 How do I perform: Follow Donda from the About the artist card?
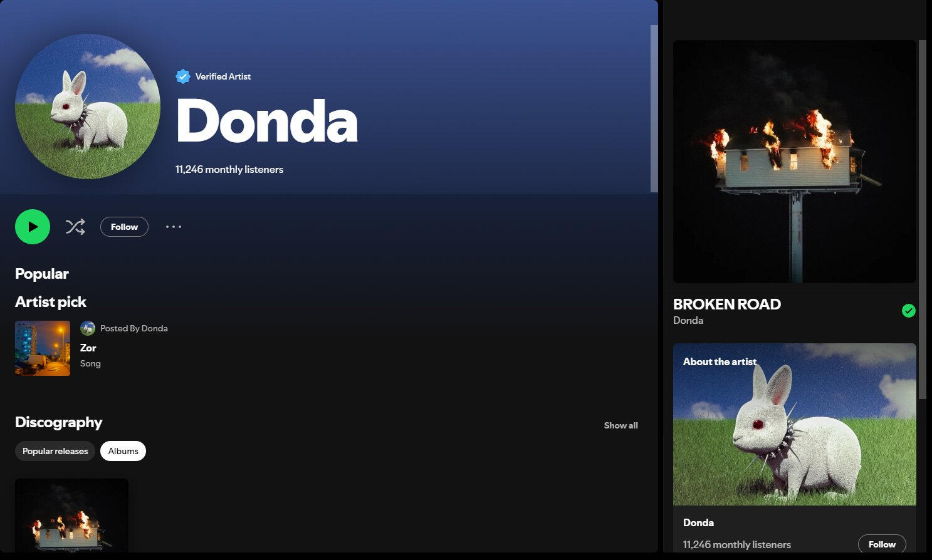point(881,544)
